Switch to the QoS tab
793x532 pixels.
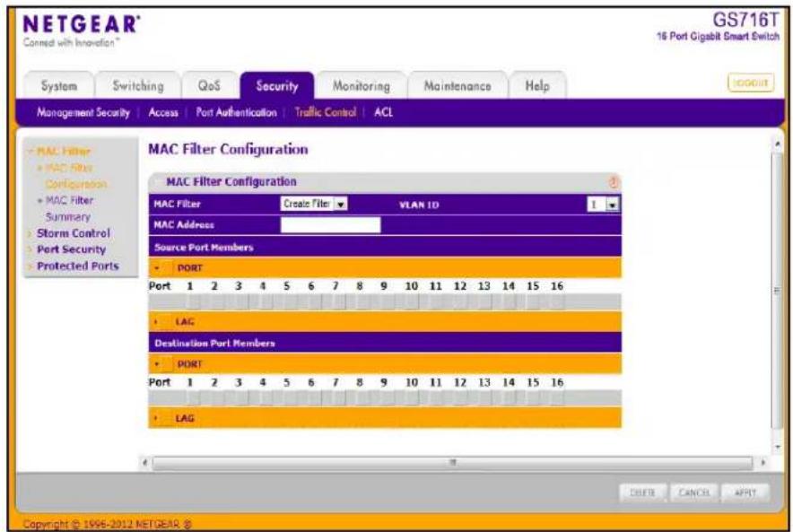[x=209, y=86]
